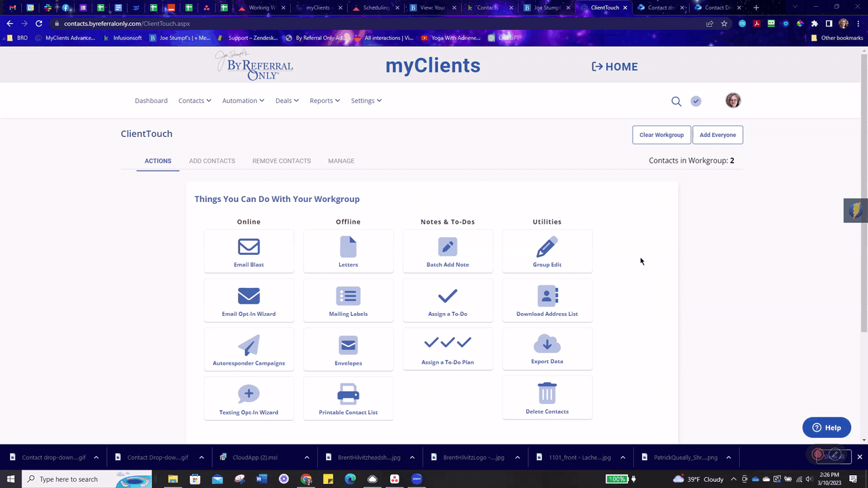Image resolution: width=868 pixels, height=488 pixels.
Task: Open options for BrentHilvitzLogo download
Action: pos(519,457)
